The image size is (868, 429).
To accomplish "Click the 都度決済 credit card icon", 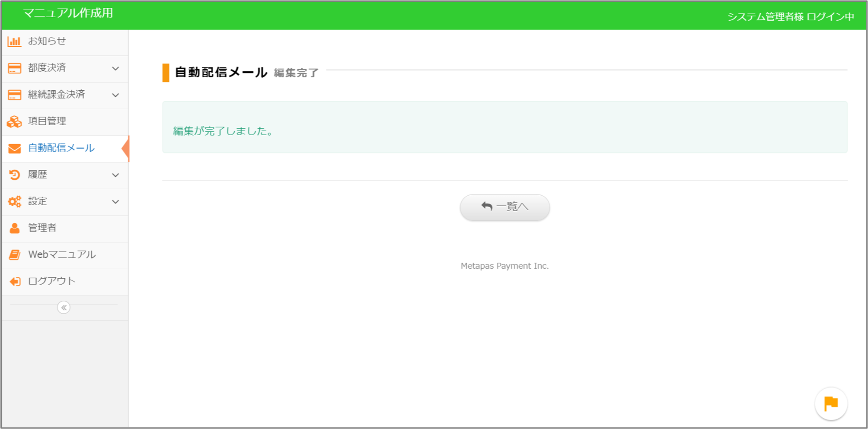I will [14, 68].
